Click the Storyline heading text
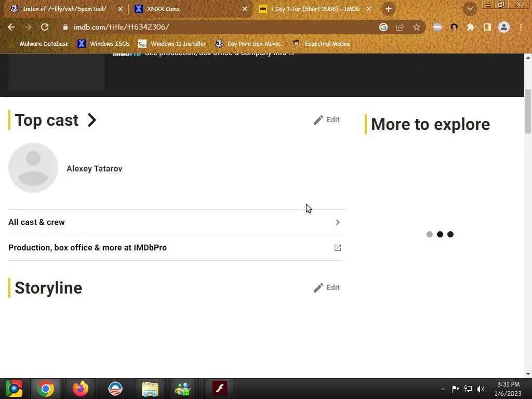The height and width of the screenshot is (399, 532). 48,288
